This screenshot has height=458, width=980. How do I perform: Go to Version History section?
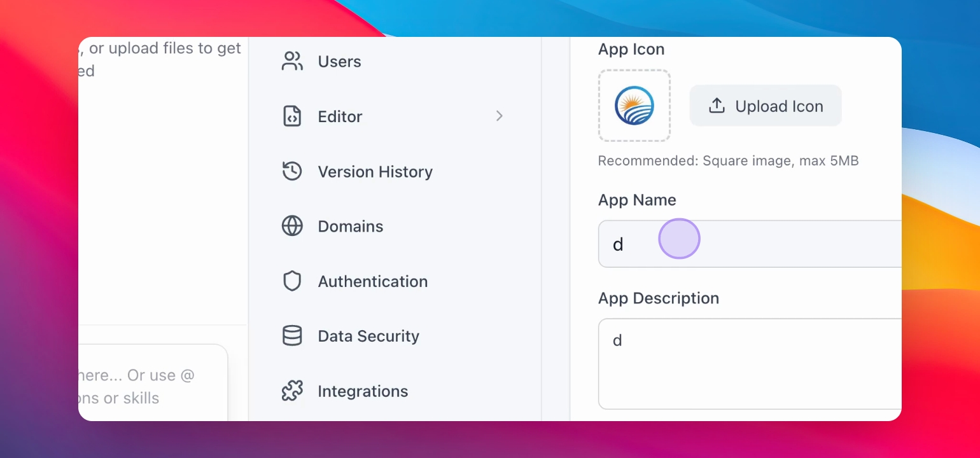(x=375, y=172)
